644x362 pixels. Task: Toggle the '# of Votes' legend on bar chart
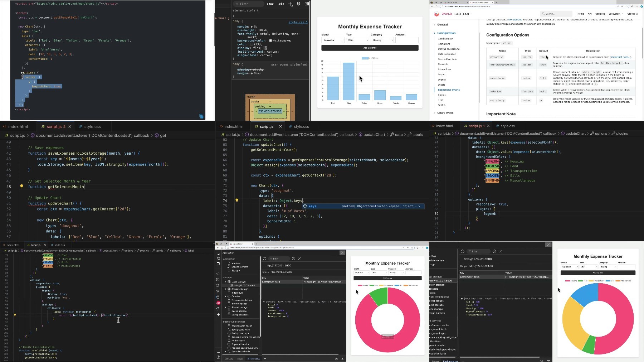[370, 58]
